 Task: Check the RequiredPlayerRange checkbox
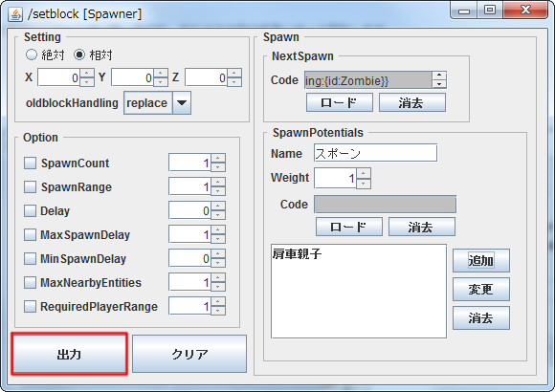30,306
